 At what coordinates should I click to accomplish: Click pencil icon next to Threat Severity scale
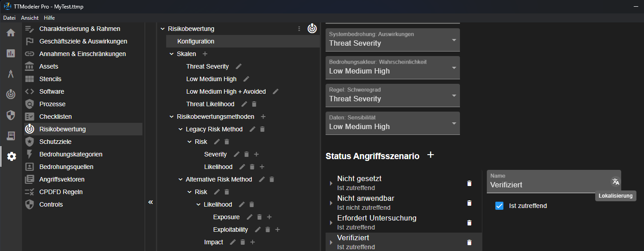[x=239, y=66]
